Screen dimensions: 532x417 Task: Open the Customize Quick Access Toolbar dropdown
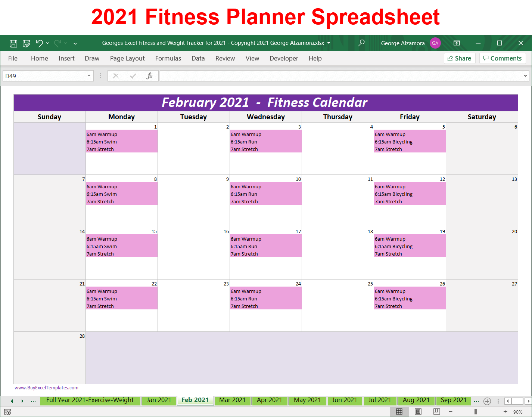click(75, 43)
